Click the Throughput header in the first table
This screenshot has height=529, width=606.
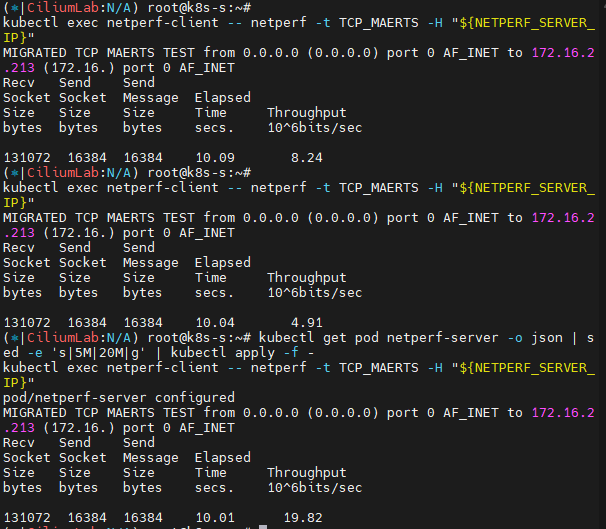click(x=306, y=113)
